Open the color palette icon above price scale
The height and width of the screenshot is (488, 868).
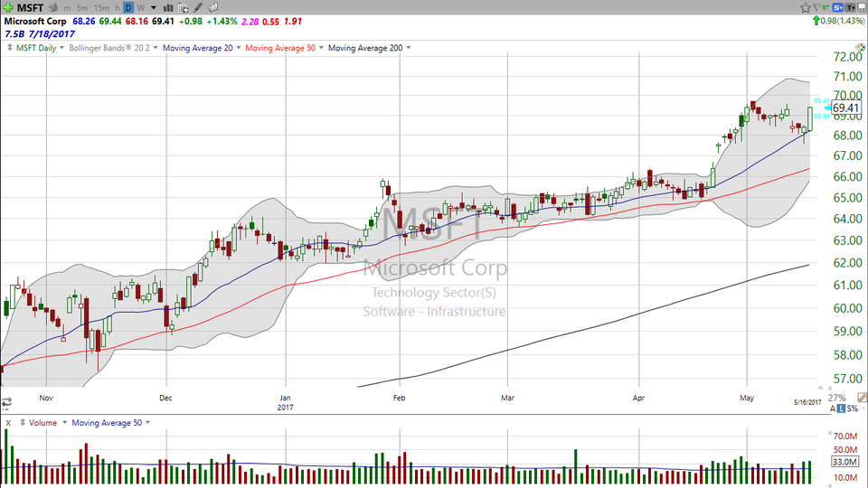860,48
